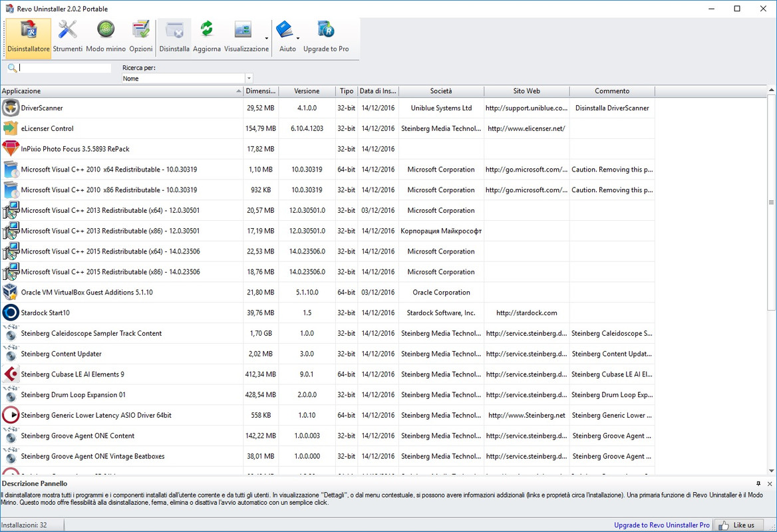Click version 6.10.4.1203 cell
Viewport: 777px width, 532px height.
307,128
